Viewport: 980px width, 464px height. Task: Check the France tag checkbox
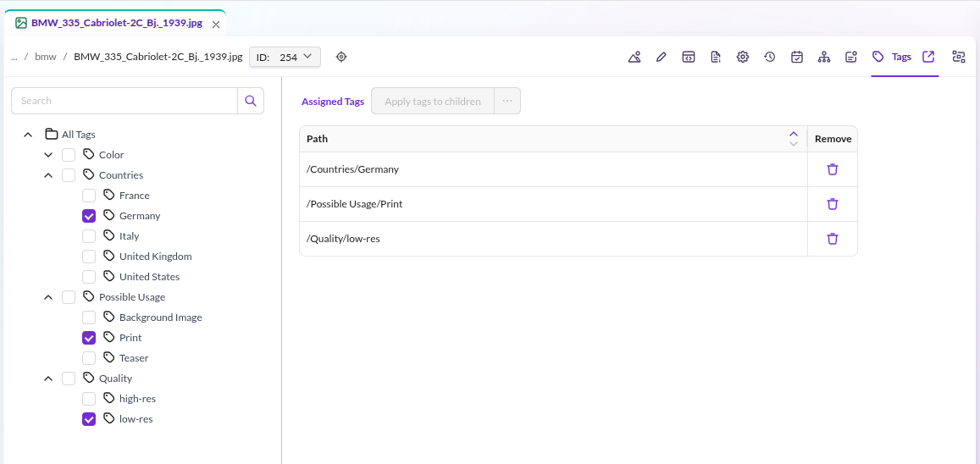(89, 196)
